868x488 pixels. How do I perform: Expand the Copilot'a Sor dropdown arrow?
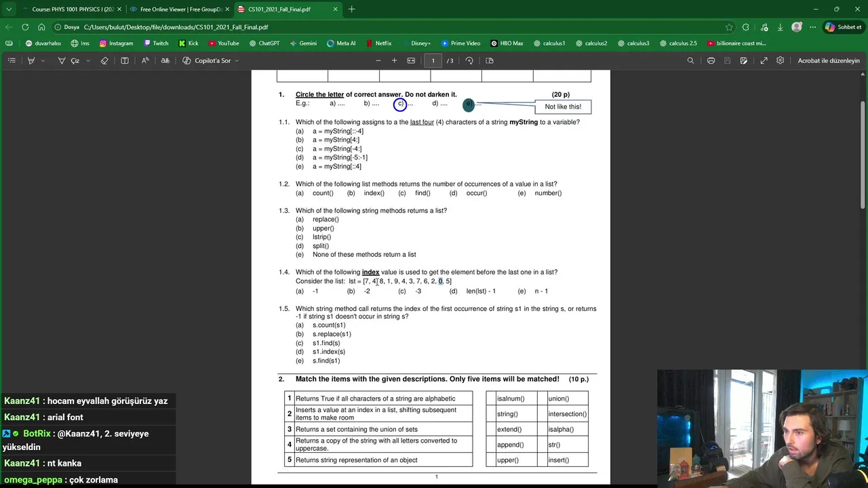tap(237, 60)
